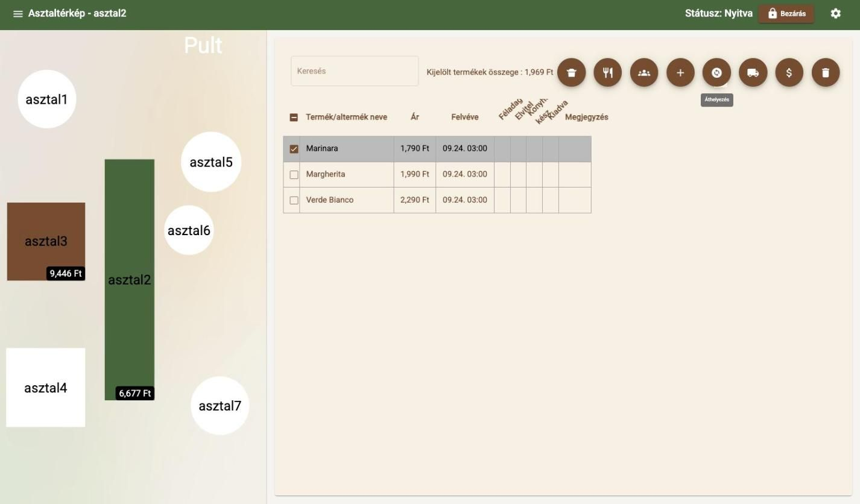
Task: Select table asztal5 on the map
Action: (x=211, y=162)
